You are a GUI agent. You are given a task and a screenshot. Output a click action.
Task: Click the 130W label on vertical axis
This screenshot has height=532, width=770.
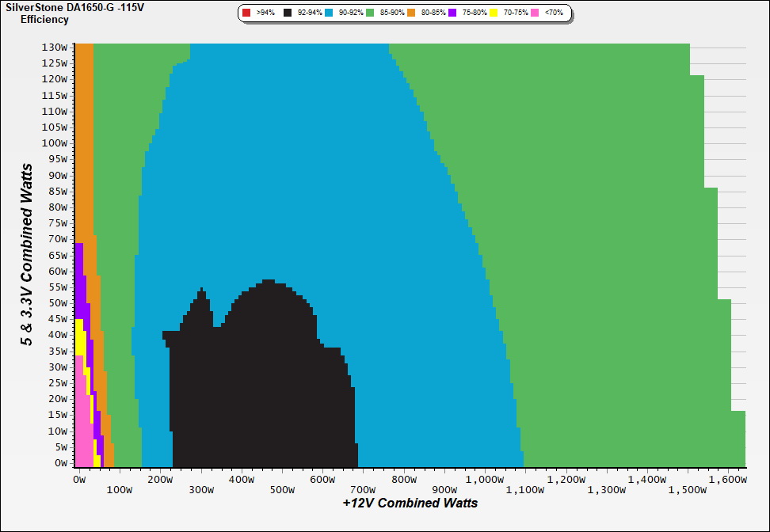click(x=54, y=47)
